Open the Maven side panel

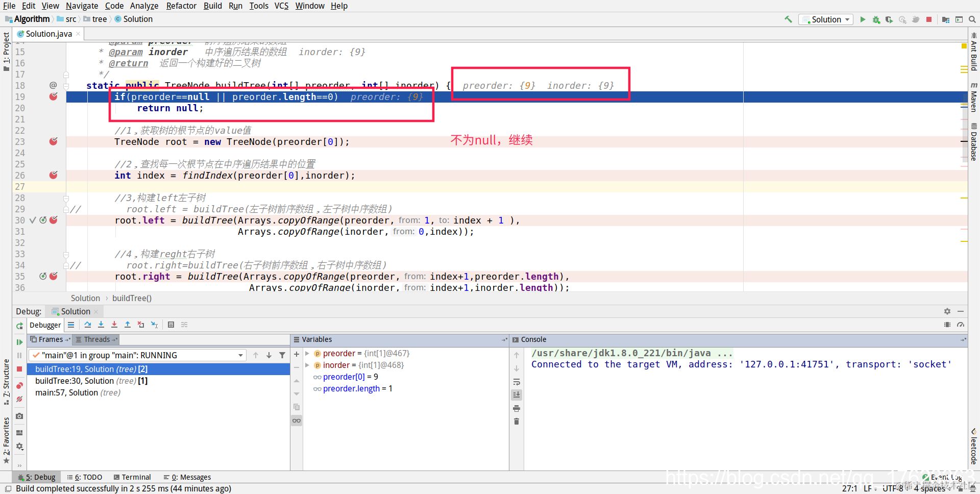point(974,97)
